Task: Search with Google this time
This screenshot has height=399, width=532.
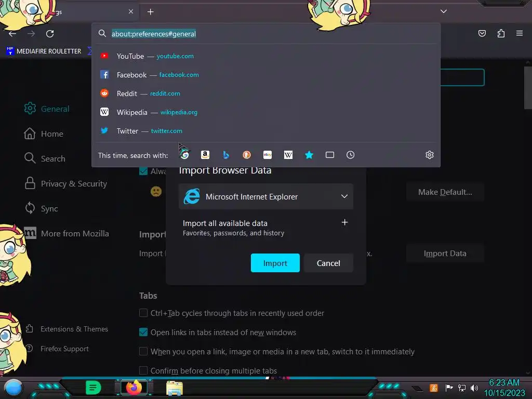Action: pyautogui.click(x=184, y=155)
